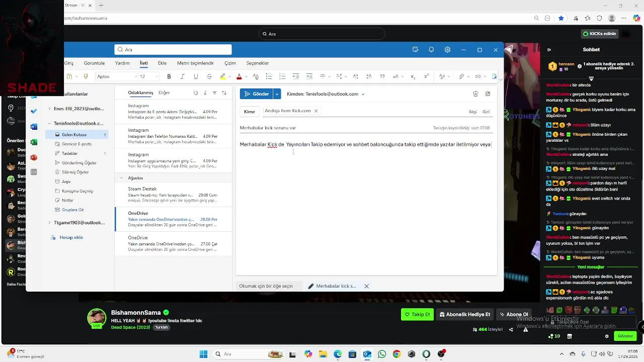Send the email with Gönder button
Viewport: 644px width, 362px height.
click(x=257, y=94)
